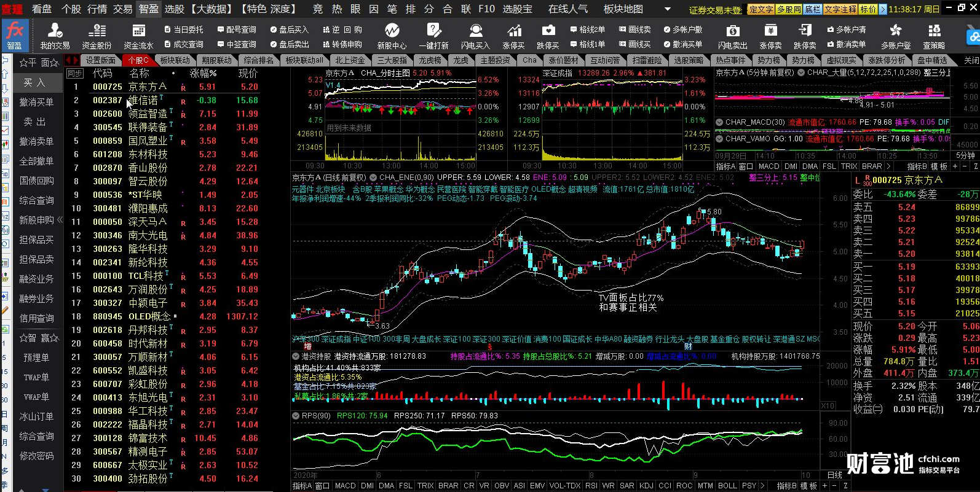This screenshot has height=492, width=980.
Task: Toggle the 财 marker below the daily chart
Action: pos(688,346)
